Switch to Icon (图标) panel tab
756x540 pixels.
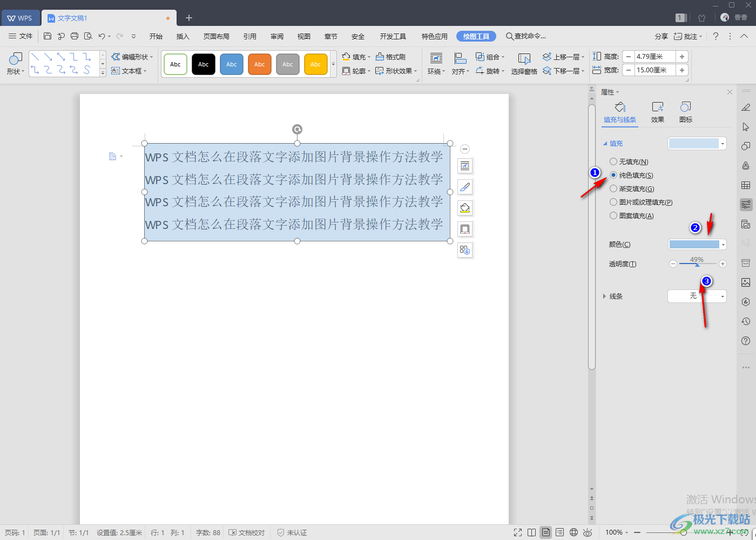coord(686,112)
